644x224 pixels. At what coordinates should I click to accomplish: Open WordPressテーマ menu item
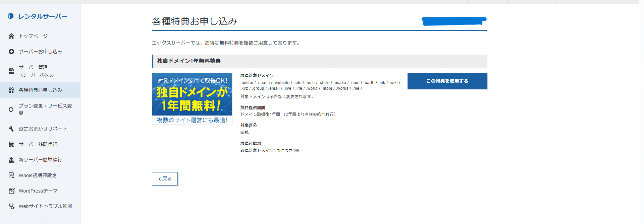click(x=40, y=191)
